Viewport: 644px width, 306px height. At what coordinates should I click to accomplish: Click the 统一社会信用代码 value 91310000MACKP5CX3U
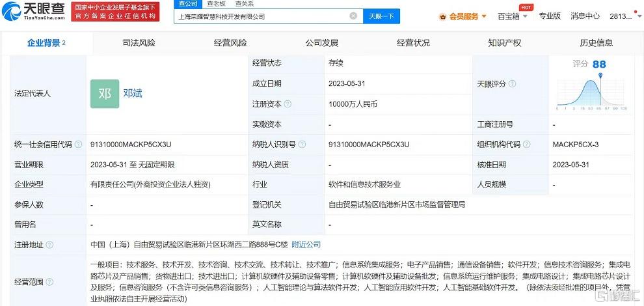point(131,145)
